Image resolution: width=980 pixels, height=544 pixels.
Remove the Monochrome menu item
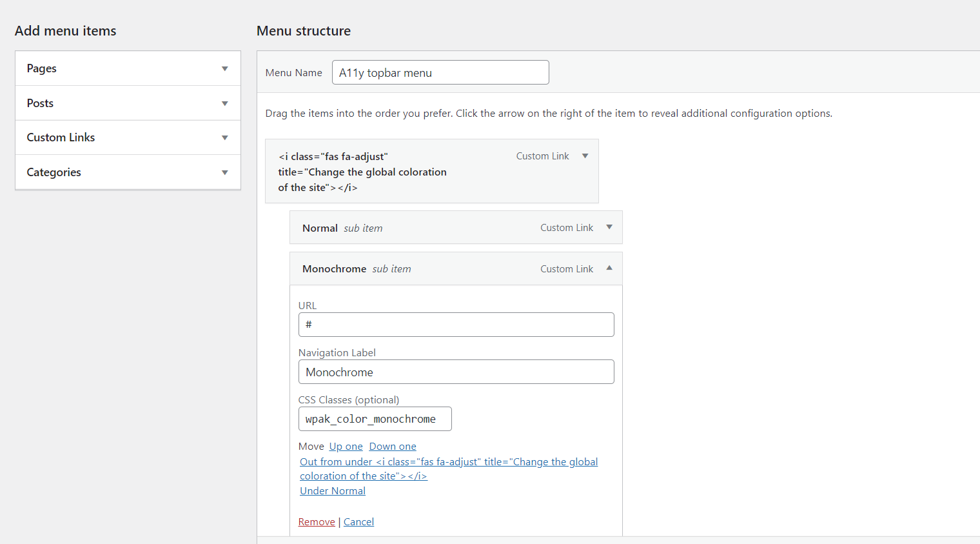(x=317, y=522)
